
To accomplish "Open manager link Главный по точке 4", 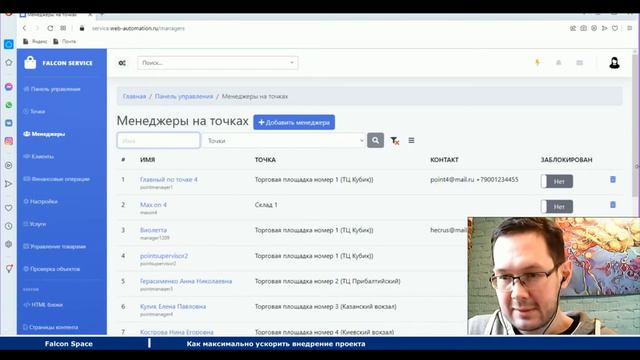I will pyautogui.click(x=169, y=179).
